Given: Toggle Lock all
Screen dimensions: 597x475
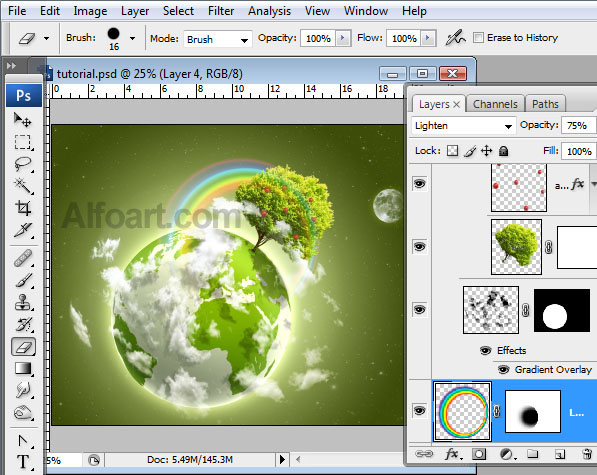Looking at the screenshot, I should tap(503, 151).
